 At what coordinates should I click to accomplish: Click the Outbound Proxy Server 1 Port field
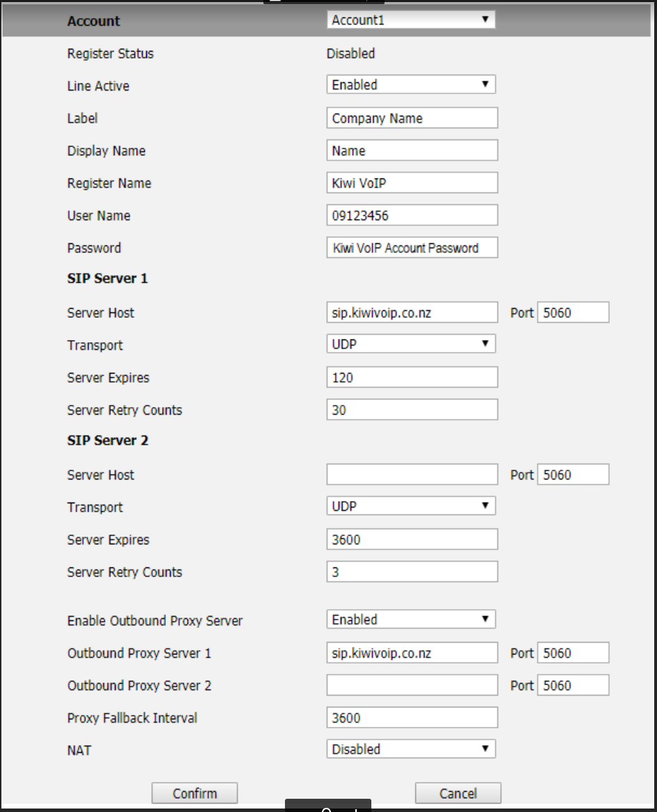(573, 652)
